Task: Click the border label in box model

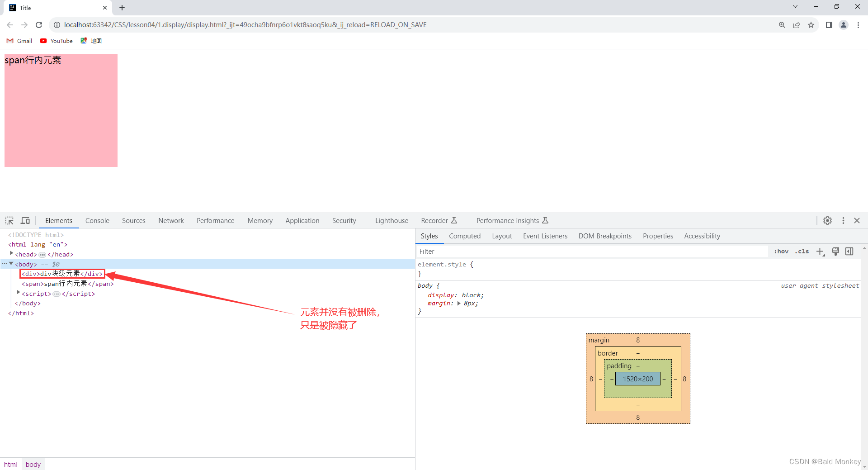Action: click(608, 353)
